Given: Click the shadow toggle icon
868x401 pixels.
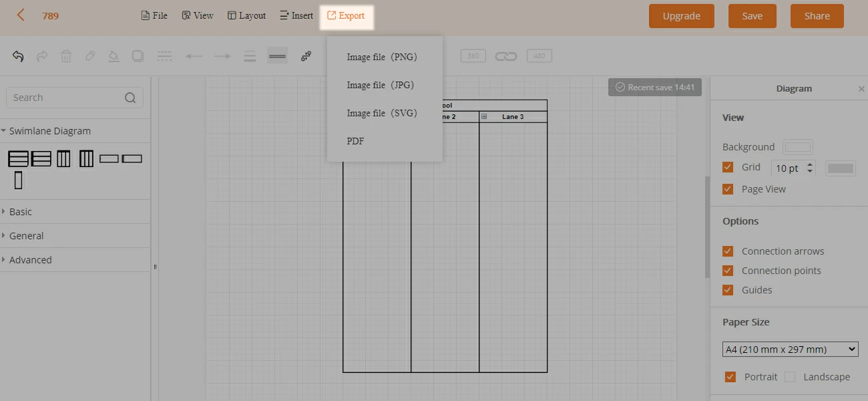Looking at the screenshot, I should pos(138,56).
